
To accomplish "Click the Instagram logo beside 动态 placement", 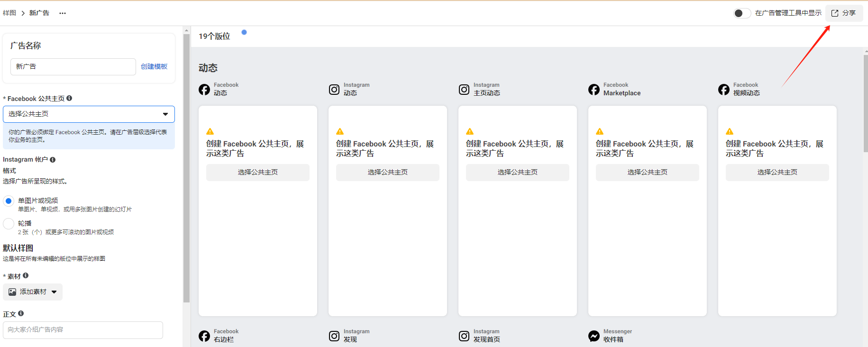I will click(x=334, y=90).
